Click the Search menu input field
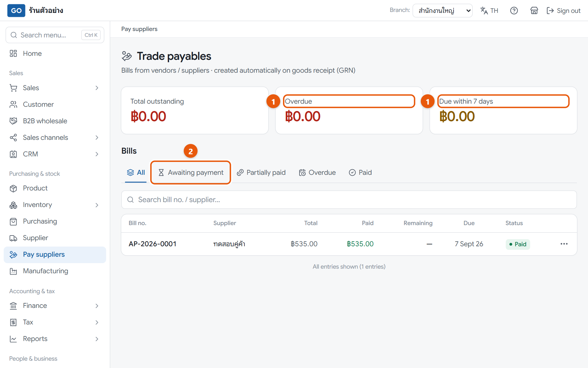588x368 pixels. point(55,35)
